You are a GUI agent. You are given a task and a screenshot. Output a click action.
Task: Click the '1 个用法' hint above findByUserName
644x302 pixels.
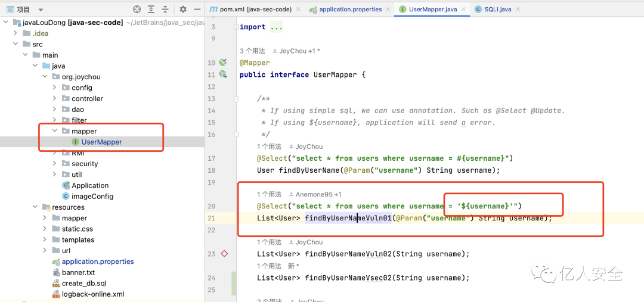pos(269,147)
